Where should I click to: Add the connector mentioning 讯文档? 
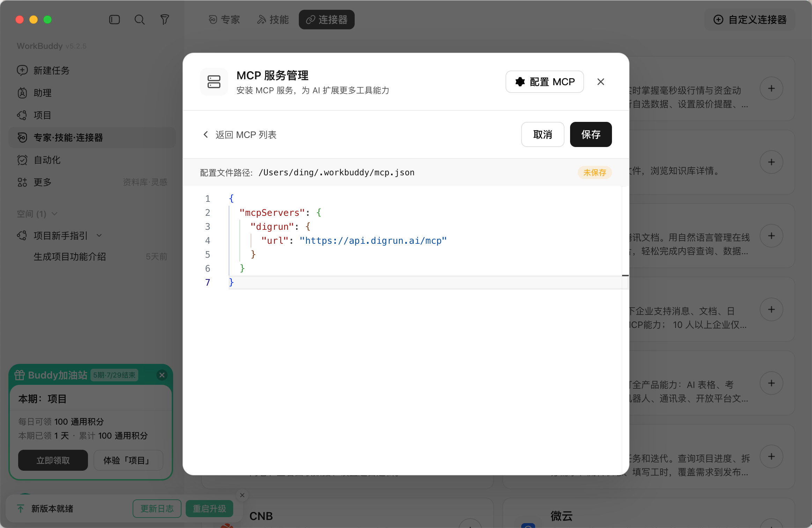(772, 236)
